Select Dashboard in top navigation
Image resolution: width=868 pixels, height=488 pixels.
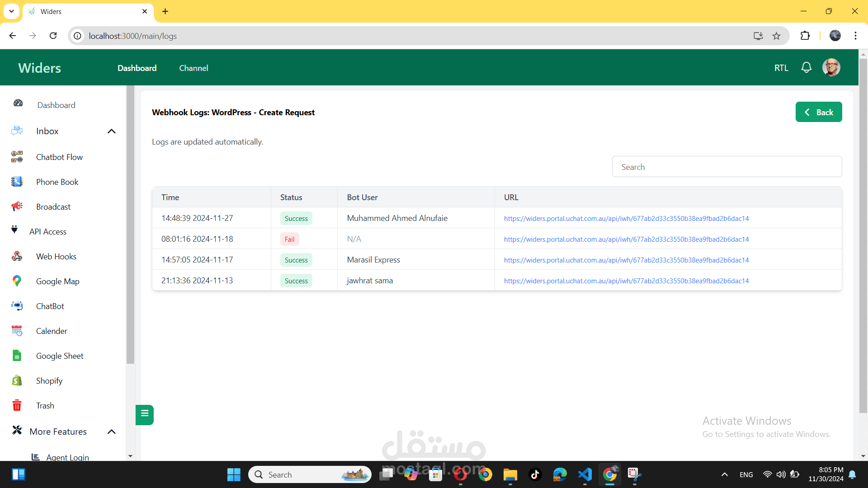(x=137, y=68)
